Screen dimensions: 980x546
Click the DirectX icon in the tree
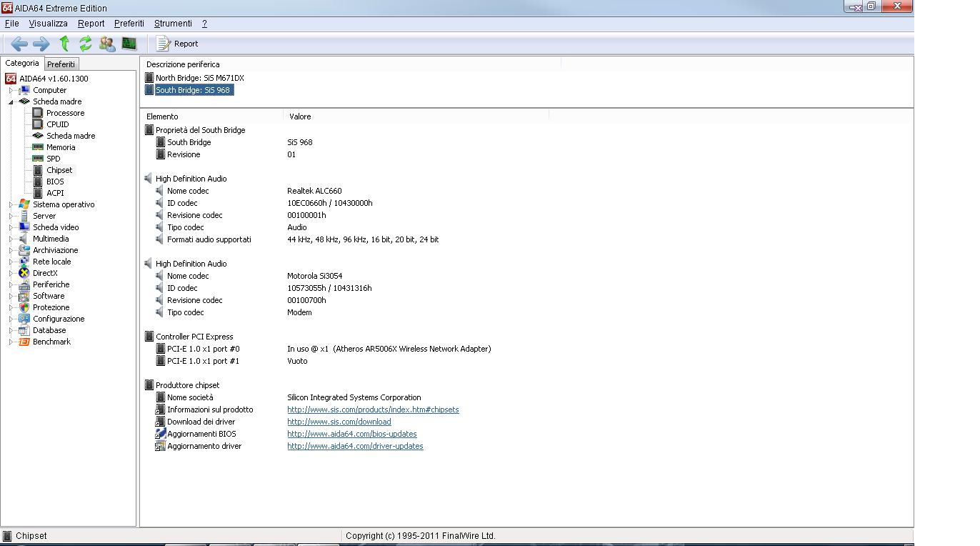pos(24,273)
